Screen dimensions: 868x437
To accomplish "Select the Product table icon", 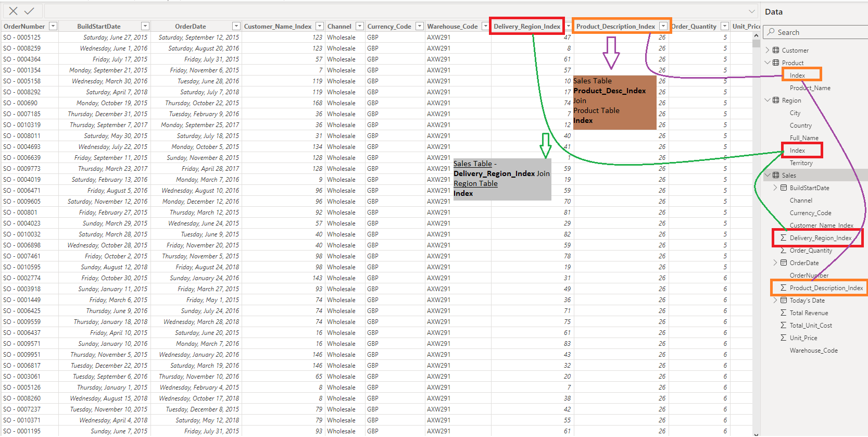I will pyautogui.click(x=776, y=63).
